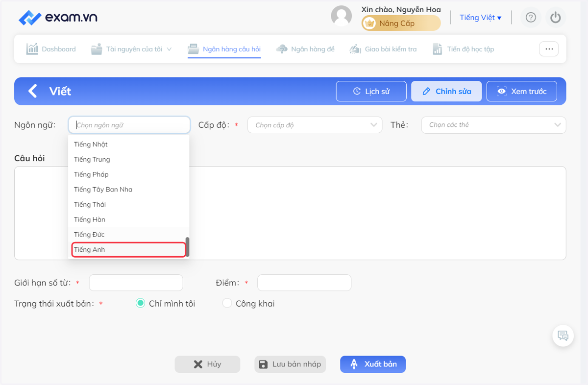Select Tiếng Anh from the language list
This screenshot has width=588, height=385.
coord(128,249)
